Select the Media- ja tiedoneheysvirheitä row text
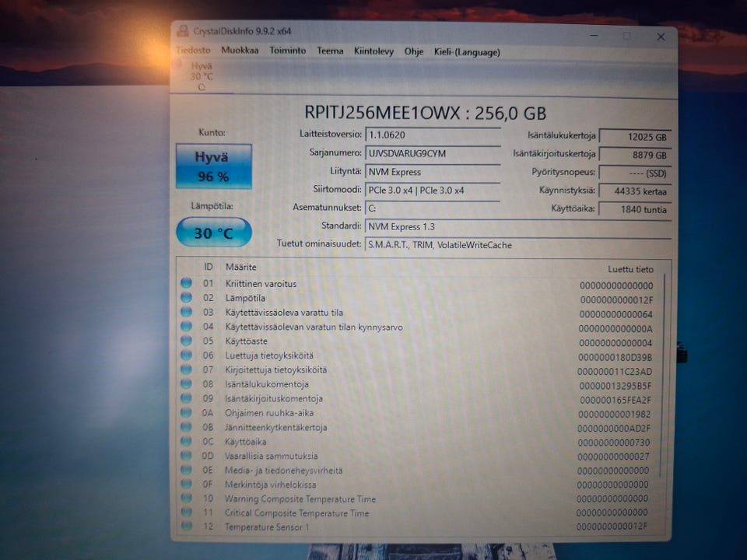The height and width of the screenshot is (560, 747). point(283,470)
